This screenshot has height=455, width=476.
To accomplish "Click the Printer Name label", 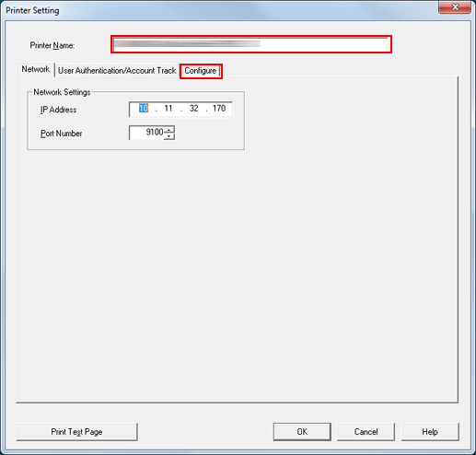I will click(x=52, y=45).
